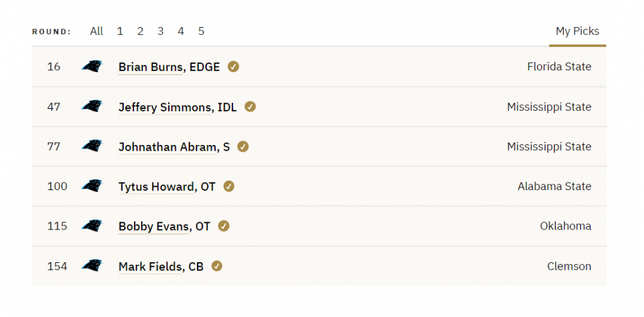This screenshot has height=317, width=644.
Task: Toggle checkmark badge beside Johnathan Abram
Action: [x=243, y=147]
